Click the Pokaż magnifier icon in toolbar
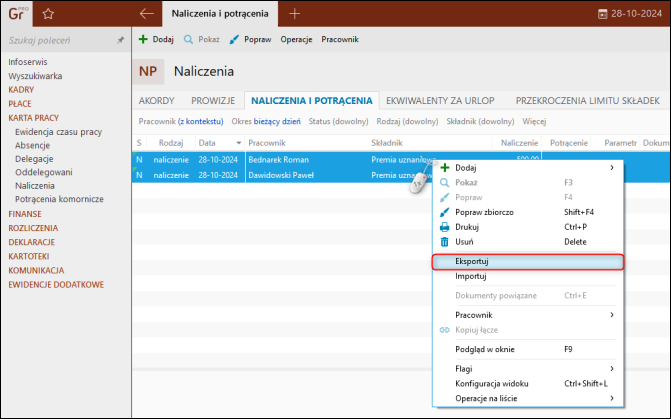Image resolution: width=671 pixels, height=419 pixels. (188, 39)
